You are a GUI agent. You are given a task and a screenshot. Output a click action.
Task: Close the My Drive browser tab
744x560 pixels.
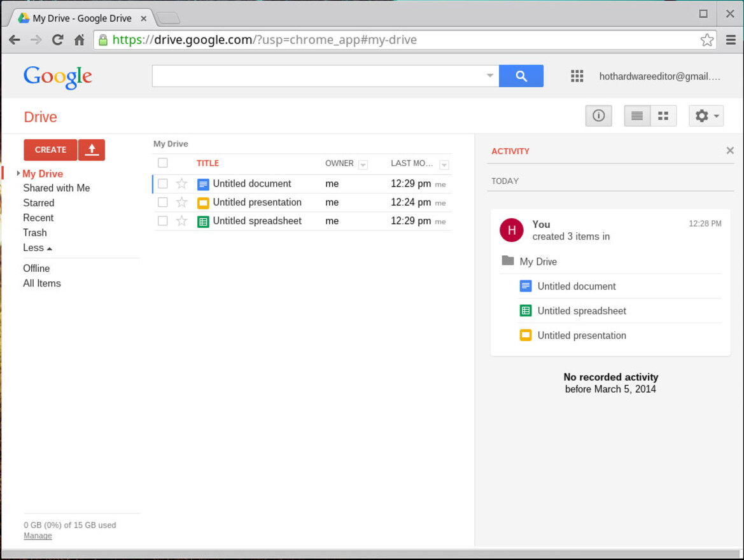pyautogui.click(x=143, y=18)
